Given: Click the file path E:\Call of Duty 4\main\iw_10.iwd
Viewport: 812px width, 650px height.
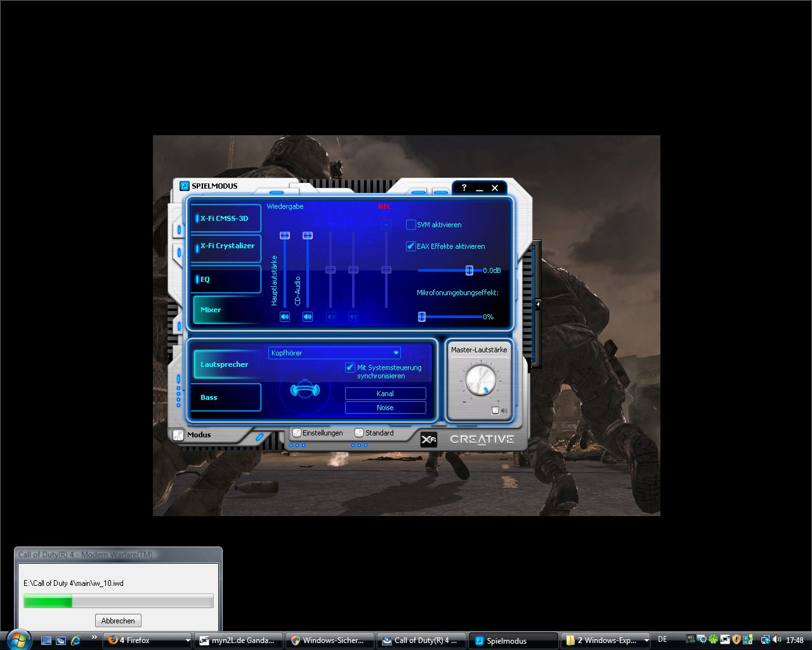Looking at the screenshot, I should coord(74,583).
